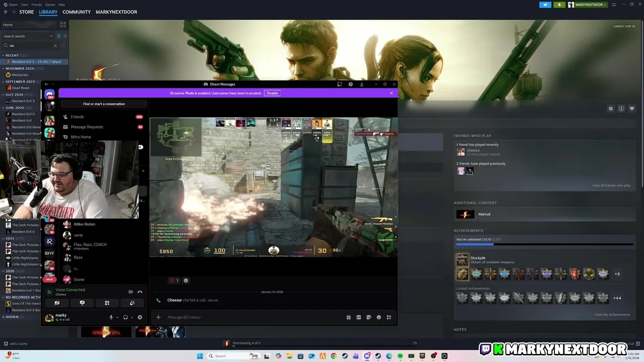Toggle Discord screen share
The width and height of the screenshot is (644, 362).
pos(82,303)
